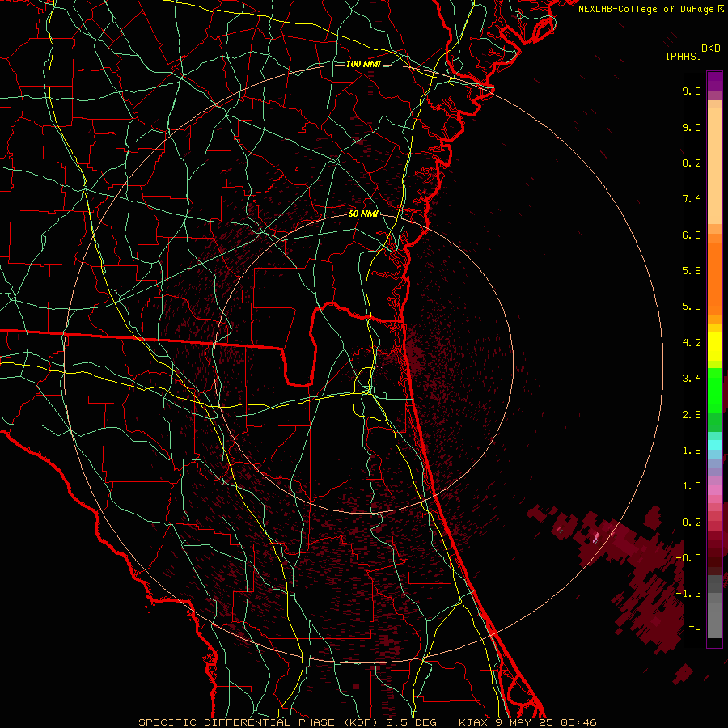Viewport: 728px width, 728px height.
Task: Pick the yellow segment of the color bar
Action: pyautogui.click(x=714, y=346)
